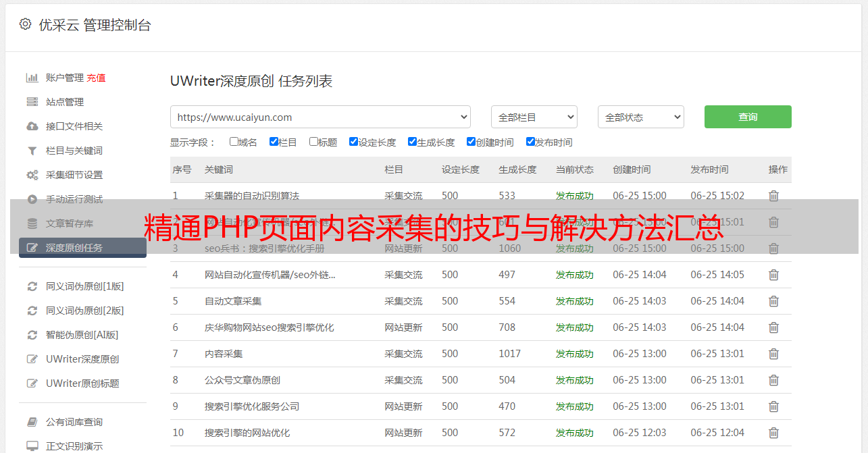
Task: Uncheck the 栏目 display field checkbox
Action: click(x=274, y=142)
